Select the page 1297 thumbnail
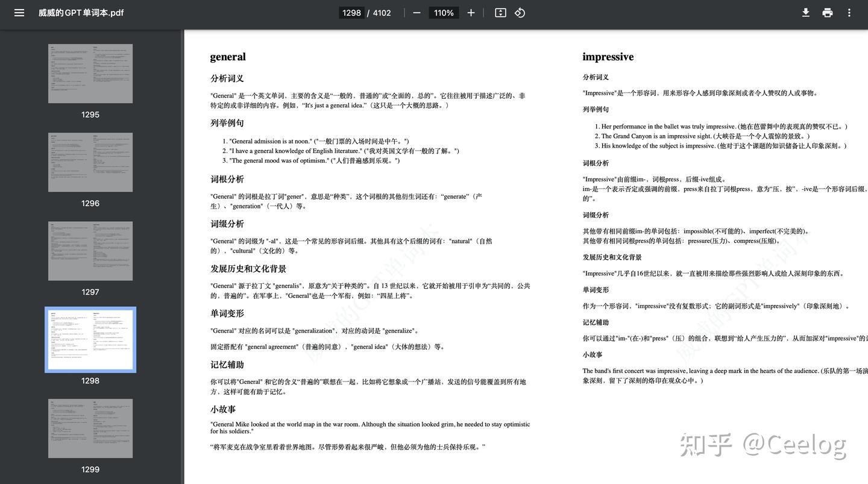 click(90, 251)
